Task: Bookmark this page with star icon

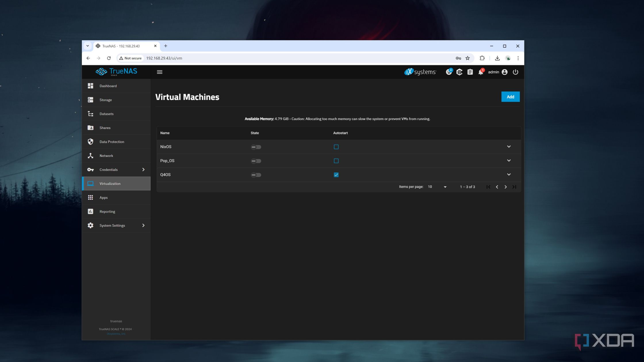Action: pos(467,58)
